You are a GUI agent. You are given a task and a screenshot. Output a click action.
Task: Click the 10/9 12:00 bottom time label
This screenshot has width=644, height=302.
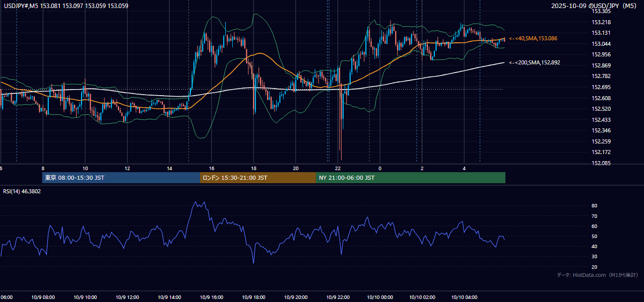coord(127,297)
